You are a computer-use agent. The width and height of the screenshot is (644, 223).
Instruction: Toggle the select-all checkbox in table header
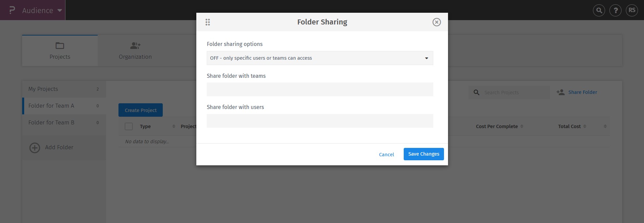129,126
